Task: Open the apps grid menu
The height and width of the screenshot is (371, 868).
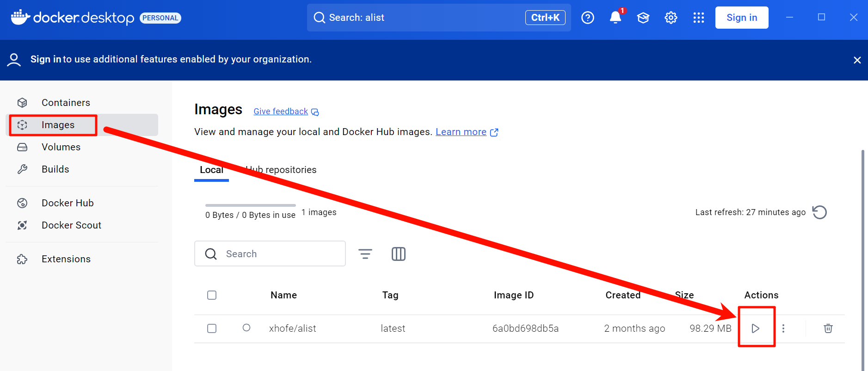Action: click(x=699, y=18)
